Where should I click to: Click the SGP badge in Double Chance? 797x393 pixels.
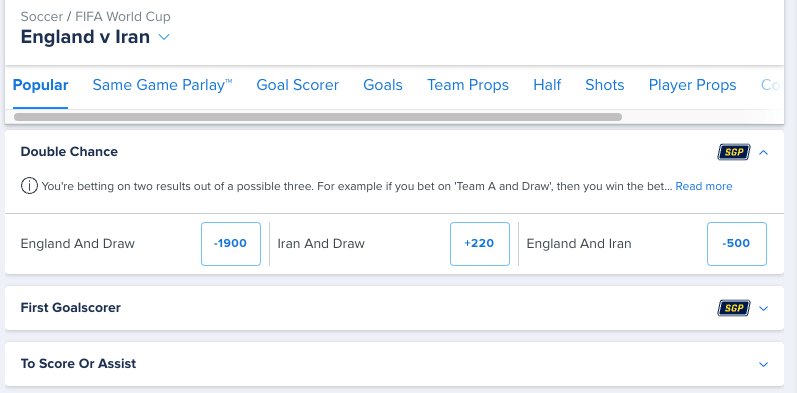coord(733,152)
